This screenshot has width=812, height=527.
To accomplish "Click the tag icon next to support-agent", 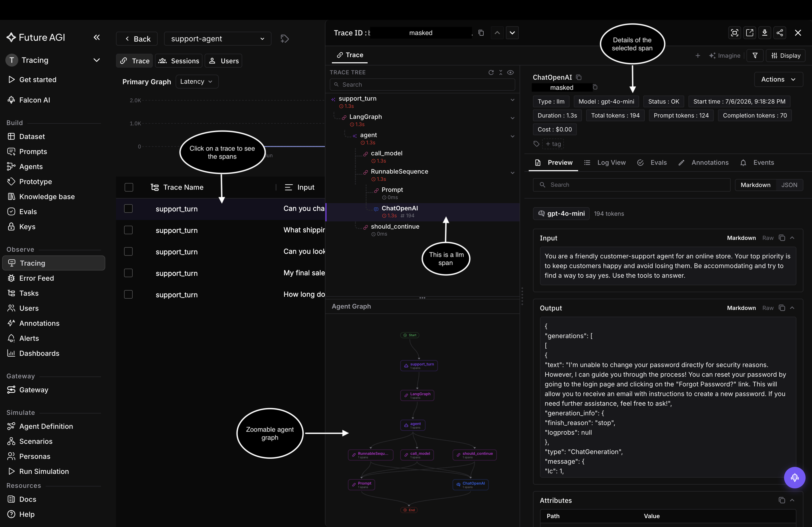I will pyautogui.click(x=285, y=39).
